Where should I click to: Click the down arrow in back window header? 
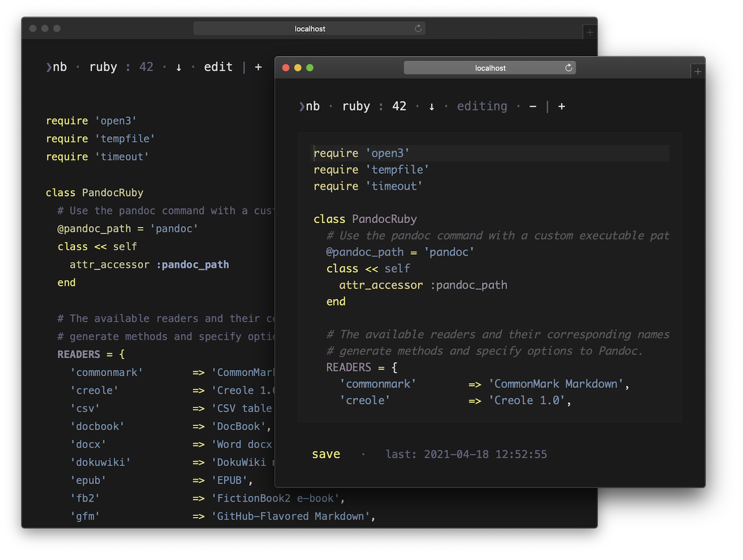pos(179,67)
